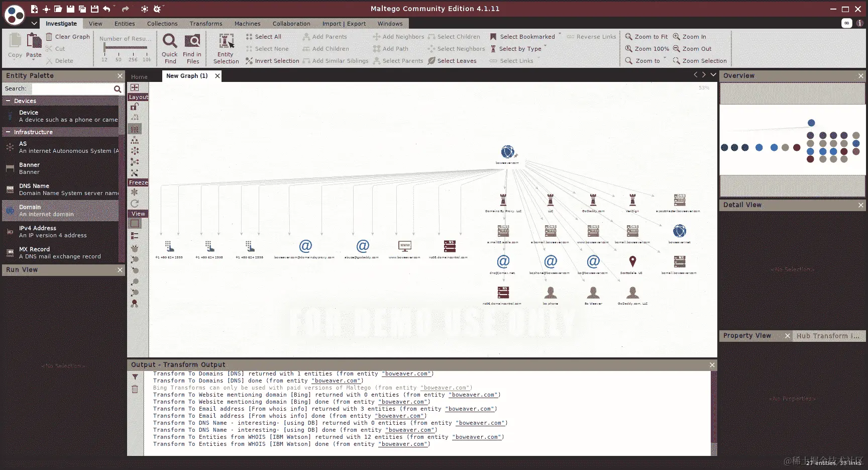Adjust the Number of Results slider

(126, 48)
